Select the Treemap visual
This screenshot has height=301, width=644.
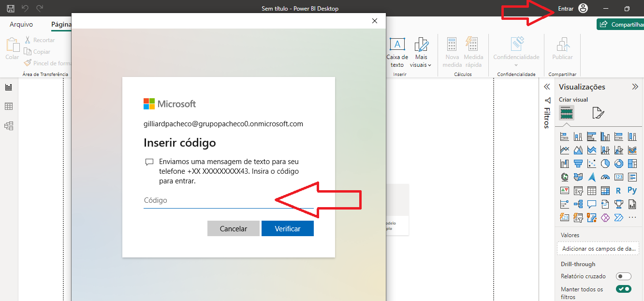(632, 164)
